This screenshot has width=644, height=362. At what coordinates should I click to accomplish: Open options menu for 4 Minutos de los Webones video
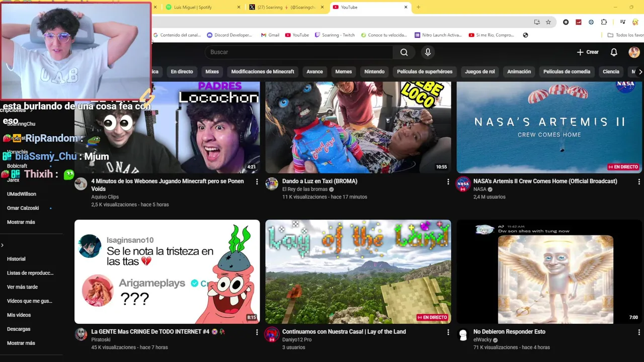[x=257, y=182]
